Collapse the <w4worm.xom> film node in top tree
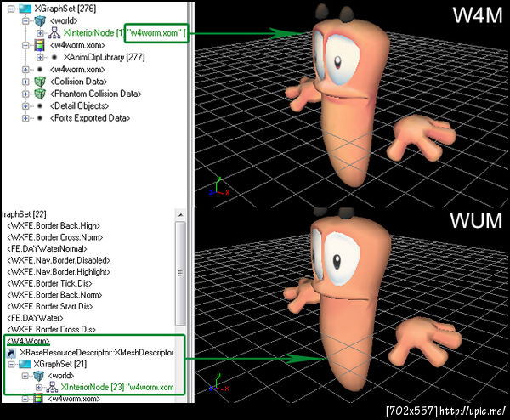Screen dimensions: 510x420 point(25,45)
